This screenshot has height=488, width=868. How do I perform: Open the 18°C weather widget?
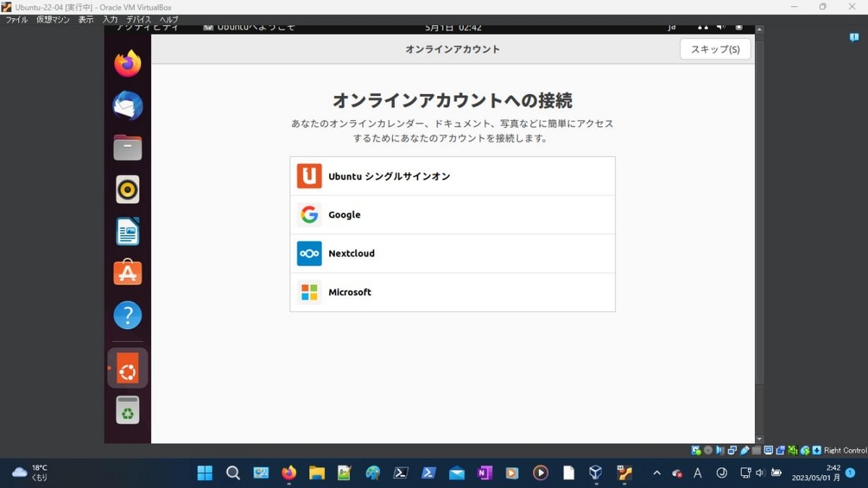tap(30, 473)
